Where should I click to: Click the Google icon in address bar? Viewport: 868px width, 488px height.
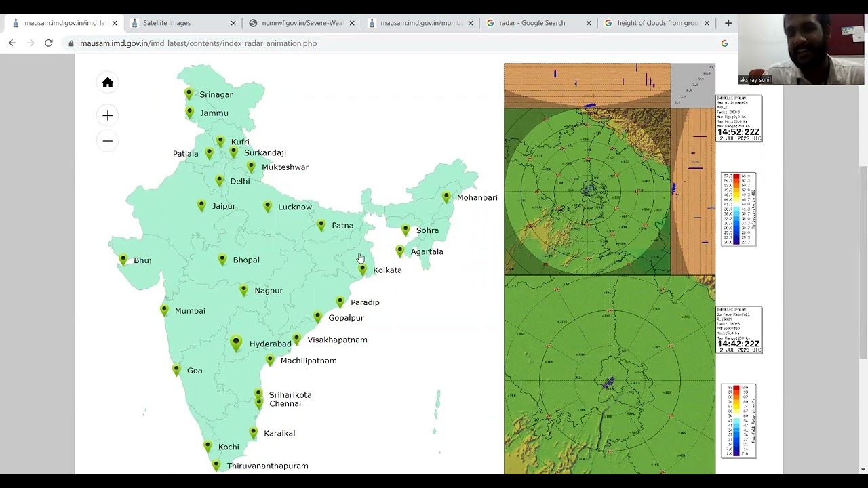(x=724, y=43)
